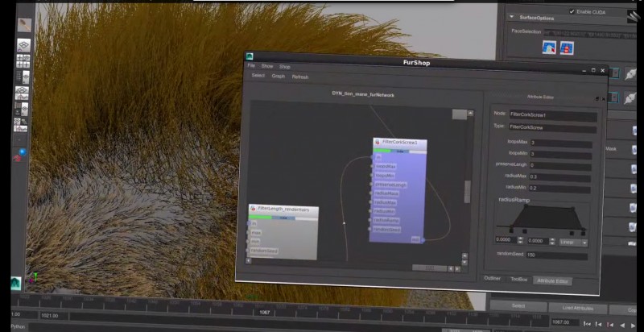Switch to the Outliner tab
This screenshot has height=332, width=644.
pyautogui.click(x=492, y=278)
